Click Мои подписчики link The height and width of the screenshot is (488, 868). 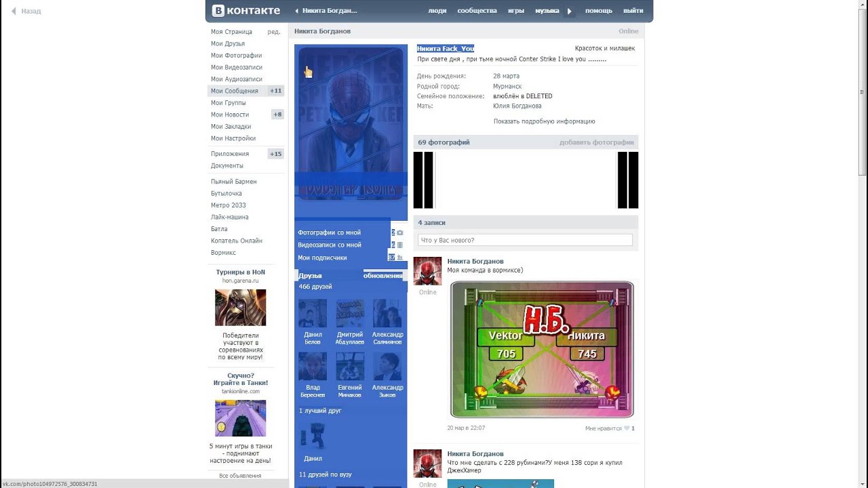[323, 258]
